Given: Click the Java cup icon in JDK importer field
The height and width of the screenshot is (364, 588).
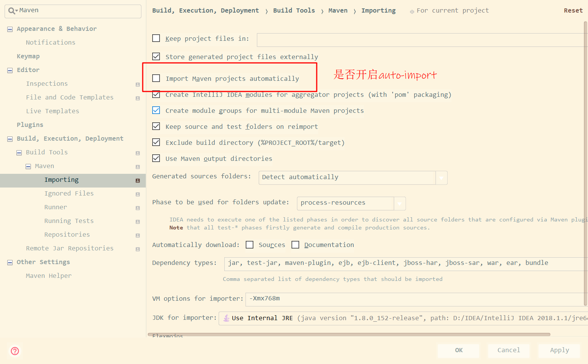Looking at the screenshot, I should click(226, 318).
